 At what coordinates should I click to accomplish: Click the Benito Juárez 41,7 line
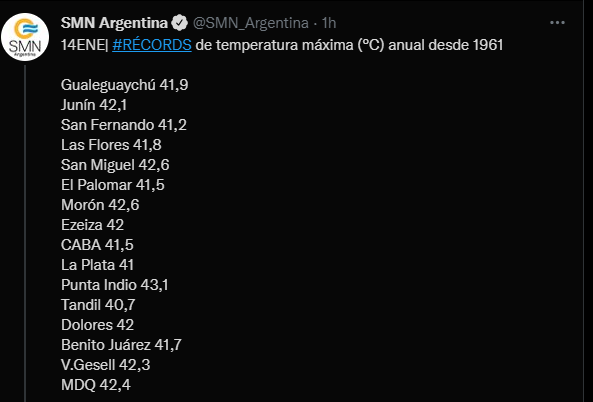[x=121, y=345]
